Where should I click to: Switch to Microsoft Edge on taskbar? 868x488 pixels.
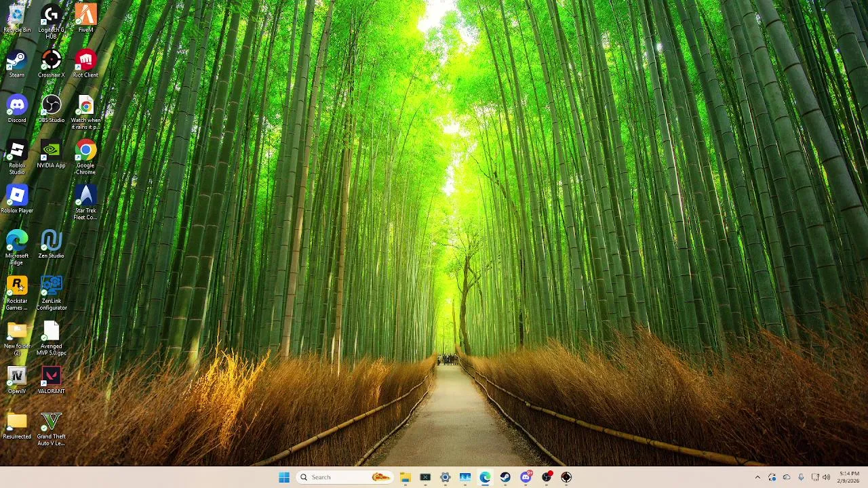485,477
